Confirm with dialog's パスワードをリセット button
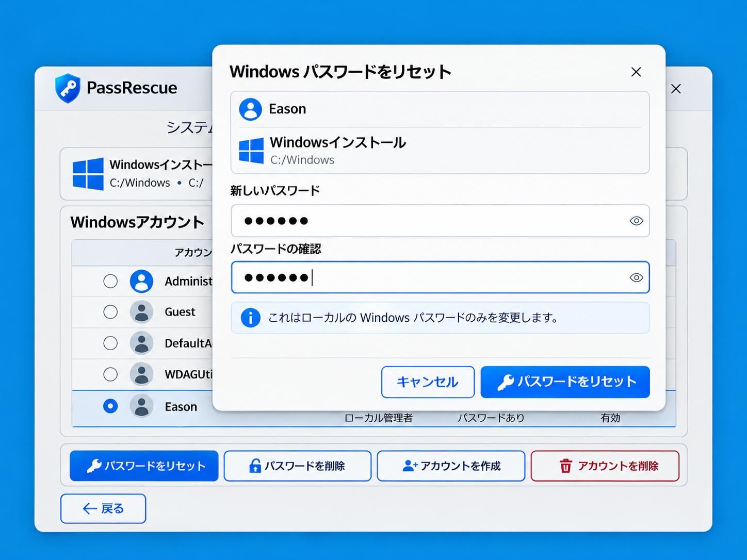Image resolution: width=747 pixels, height=560 pixels. pos(565,382)
